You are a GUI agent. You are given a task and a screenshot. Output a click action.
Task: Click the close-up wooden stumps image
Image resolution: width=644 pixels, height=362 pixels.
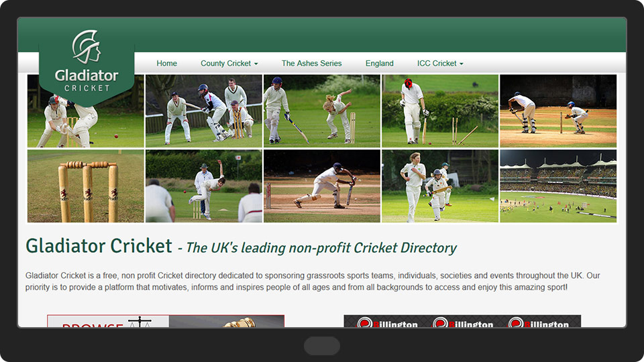(86, 186)
